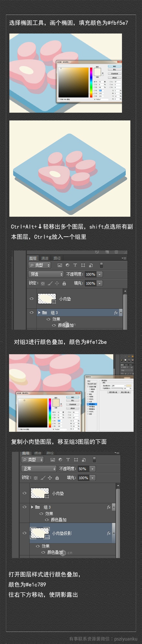Select smart object filter icon in 正常 panel
The height and width of the screenshot is (644, 142).
tap(84, 460)
